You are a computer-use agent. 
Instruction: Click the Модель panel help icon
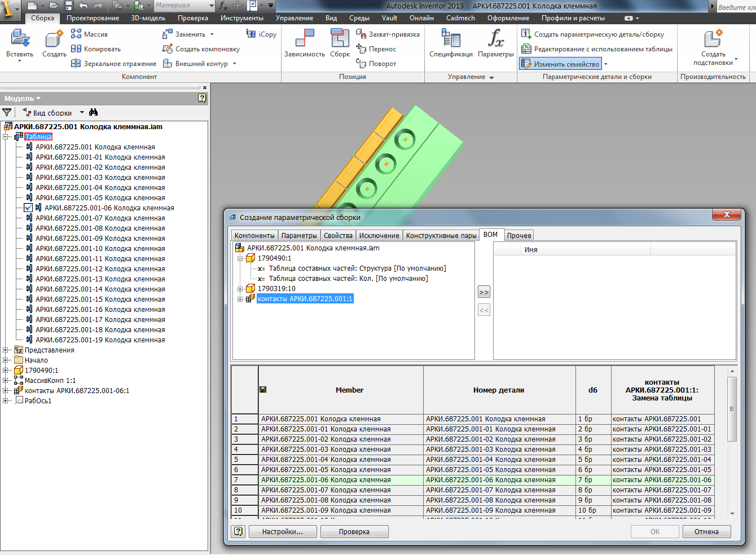[x=202, y=98]
